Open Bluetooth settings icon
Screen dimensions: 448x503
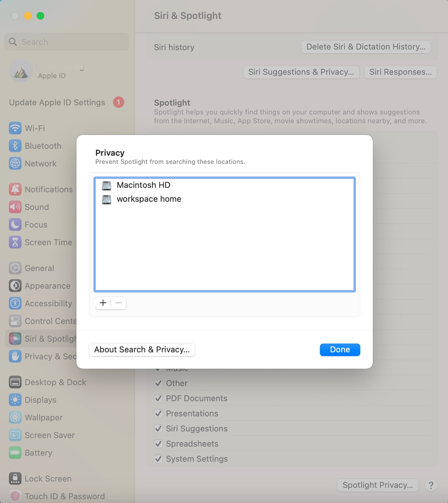pos(15,146)
